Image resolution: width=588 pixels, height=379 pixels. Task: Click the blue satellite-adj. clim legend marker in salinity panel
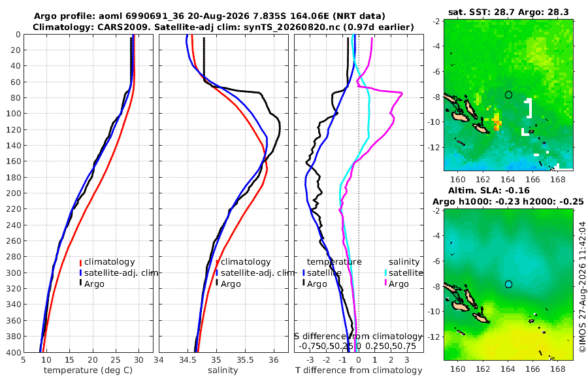217,272
